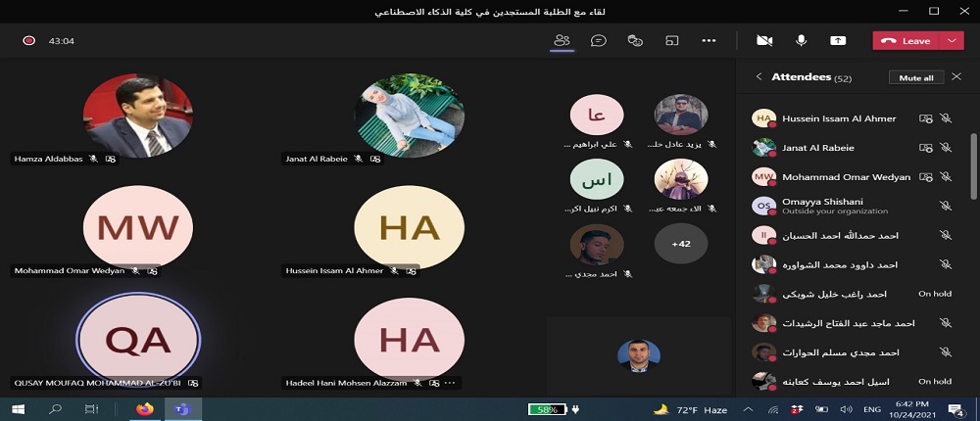Click the Mute all button
Image resolution: width=980 pixels, height=421 pixels.
click(916, 77)
